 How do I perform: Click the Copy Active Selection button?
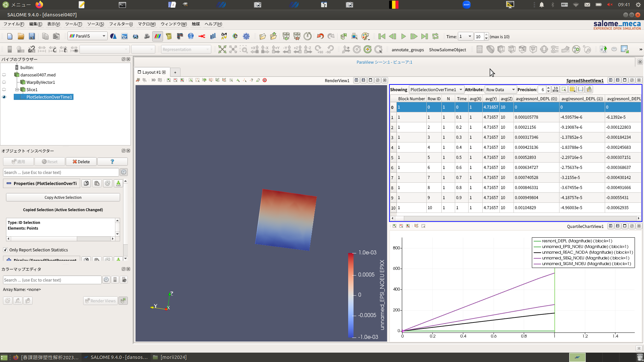coord(63,197)
